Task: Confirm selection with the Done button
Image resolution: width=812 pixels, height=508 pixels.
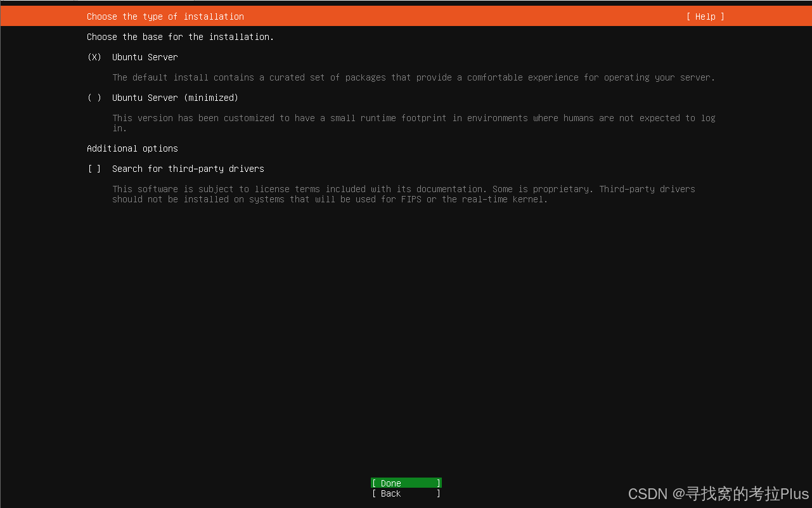Action: pyautogui.click(x=406, y=483)
